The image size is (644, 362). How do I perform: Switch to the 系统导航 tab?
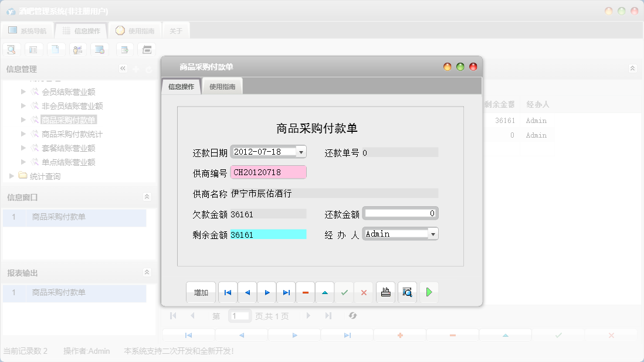pos(28,30)
